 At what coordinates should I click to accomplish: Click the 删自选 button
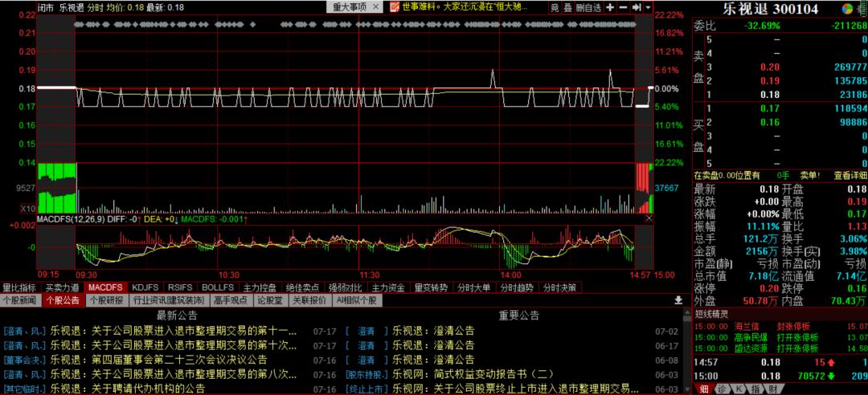coord(588,7)
